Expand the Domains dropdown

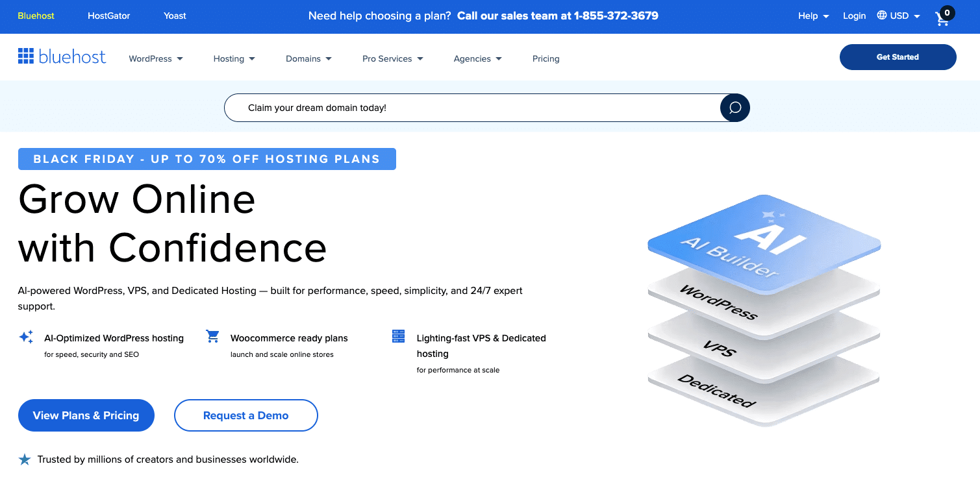click(x=308, y=58)
